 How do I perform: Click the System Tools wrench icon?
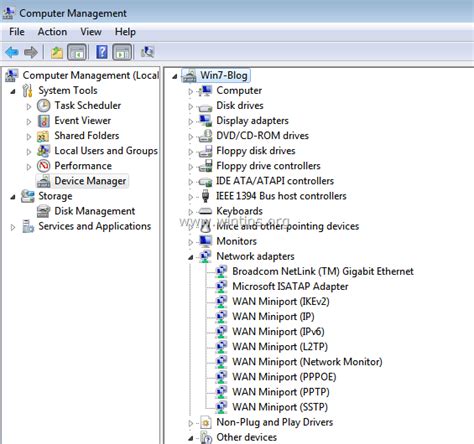coord(28,91)
